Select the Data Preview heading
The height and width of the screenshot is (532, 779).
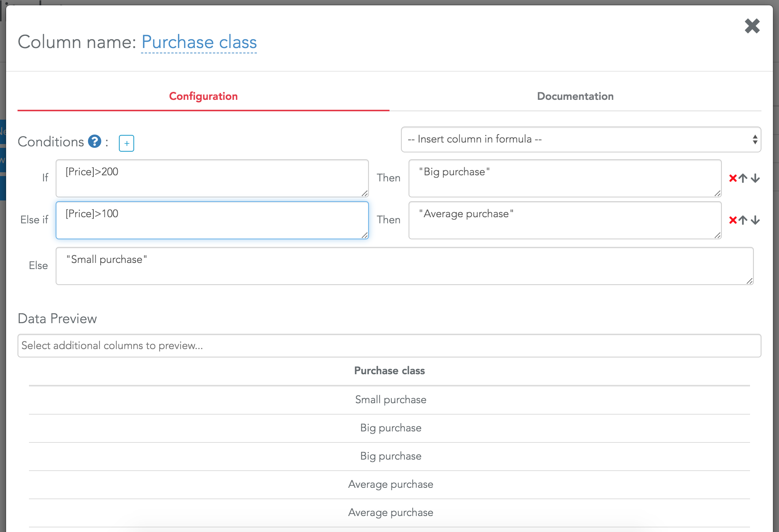(57, 319)
